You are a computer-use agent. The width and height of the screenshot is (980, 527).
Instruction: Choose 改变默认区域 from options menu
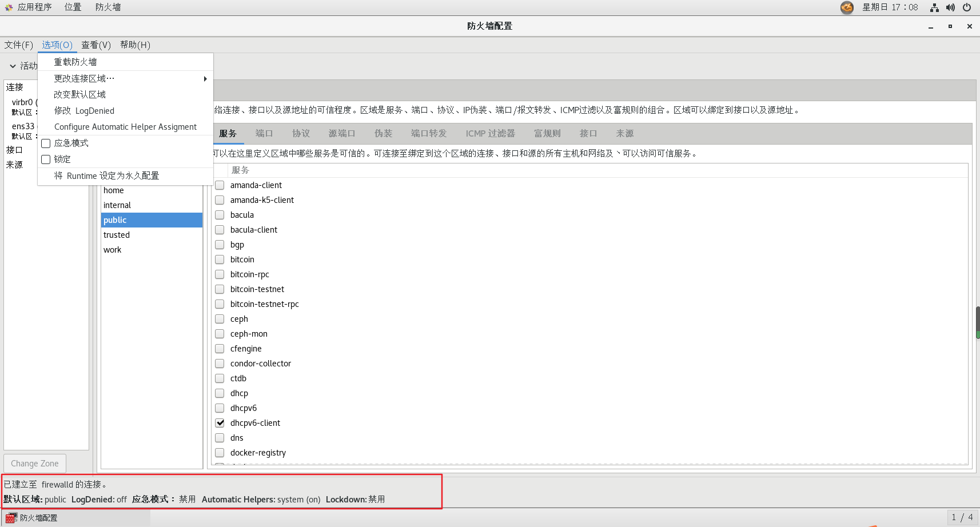[126, 94]
